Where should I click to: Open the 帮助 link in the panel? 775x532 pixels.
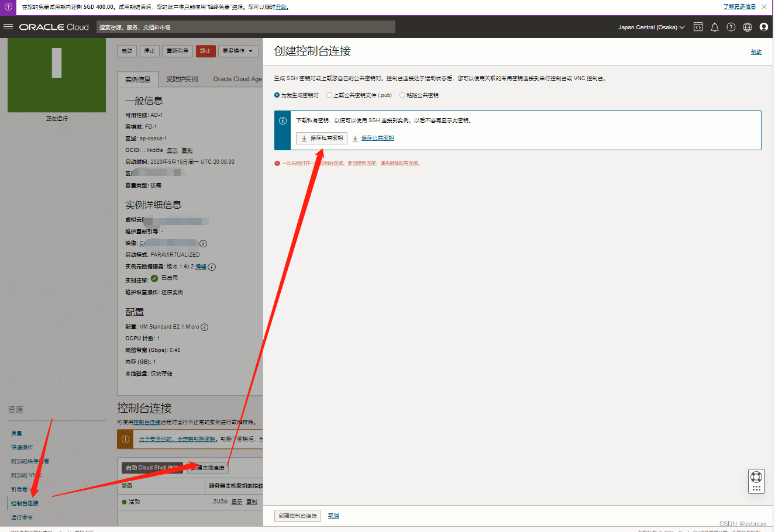(x=756, y=52)
